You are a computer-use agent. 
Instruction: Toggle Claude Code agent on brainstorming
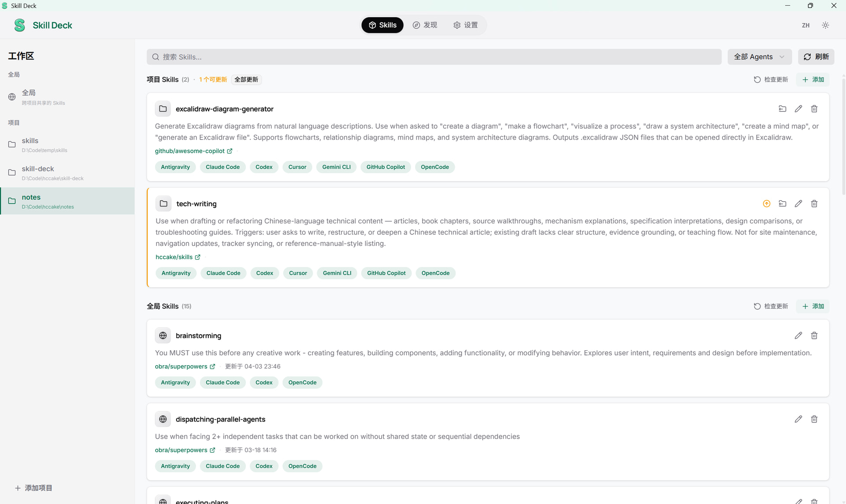[x=223, y=382]
